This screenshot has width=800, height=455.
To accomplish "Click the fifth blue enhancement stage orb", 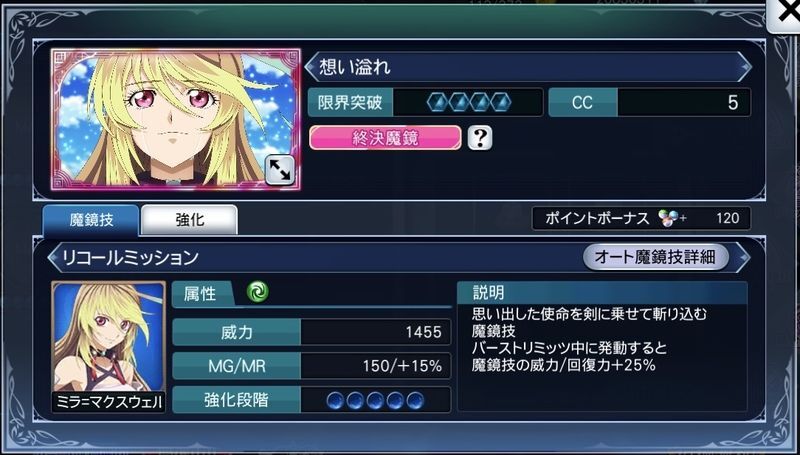I will pyautogui.click(x=415, y=400).
